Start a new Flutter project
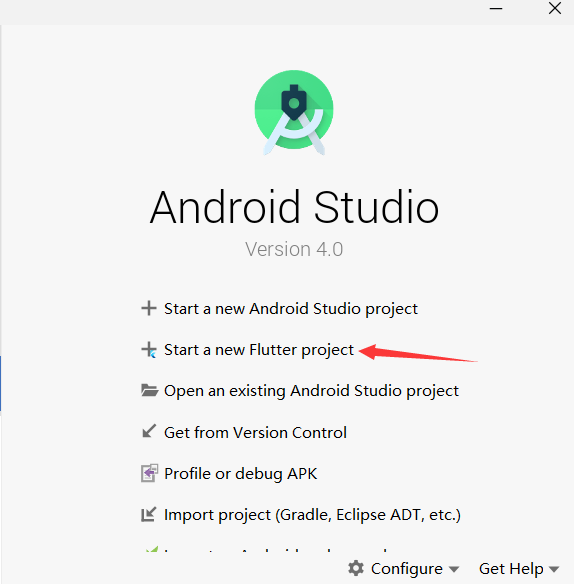This screenshot has width=574, height=584. (259, 350)
